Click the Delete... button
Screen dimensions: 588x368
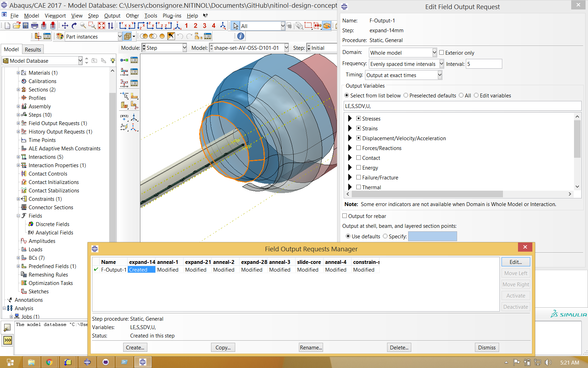point(399,347)
